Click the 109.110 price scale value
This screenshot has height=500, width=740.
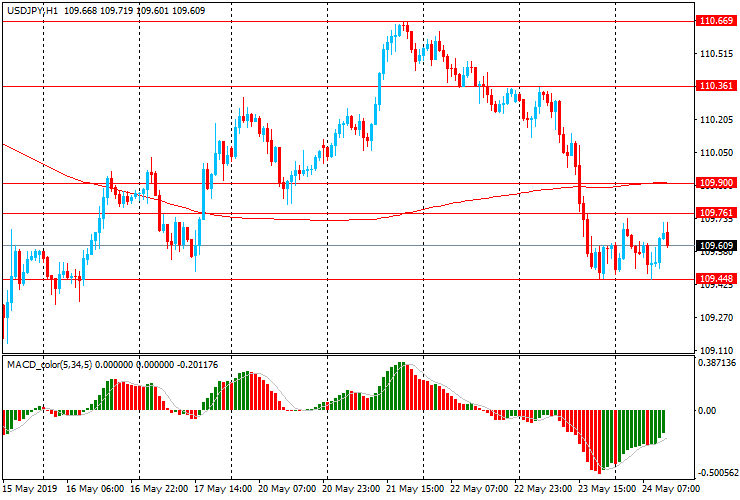tap(716, 351)
